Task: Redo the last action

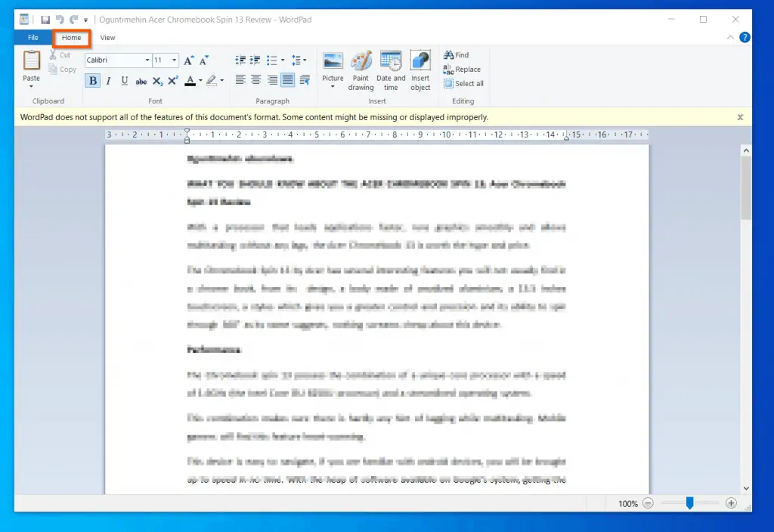Action: pyautogui.click(x=73, y=20)
